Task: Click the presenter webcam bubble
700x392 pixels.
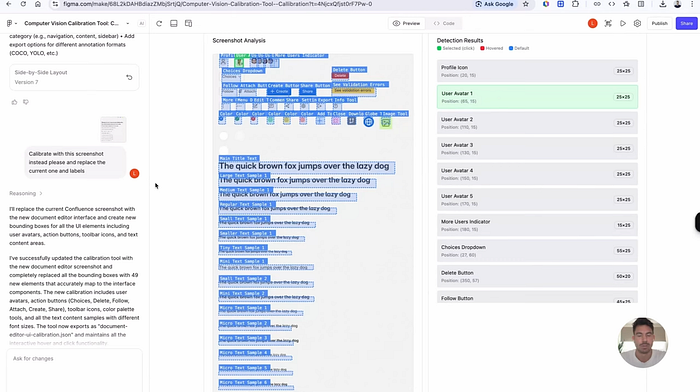Action: coord(643,342)
